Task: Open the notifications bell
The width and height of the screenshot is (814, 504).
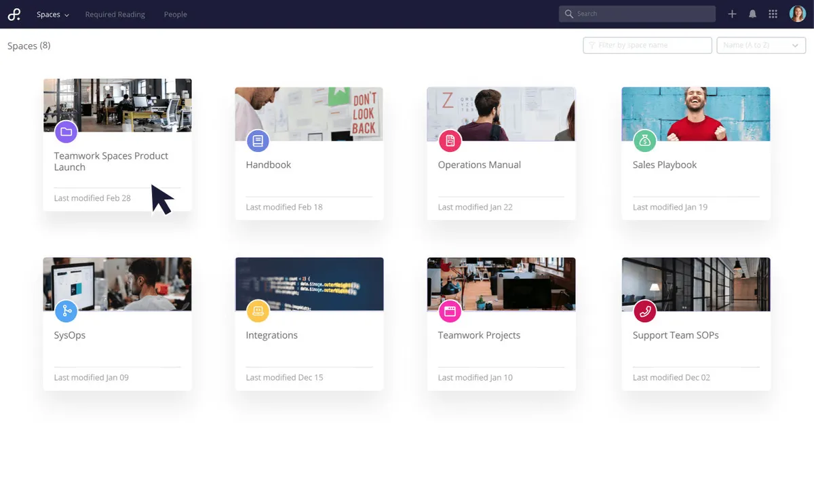Action: 752,14
